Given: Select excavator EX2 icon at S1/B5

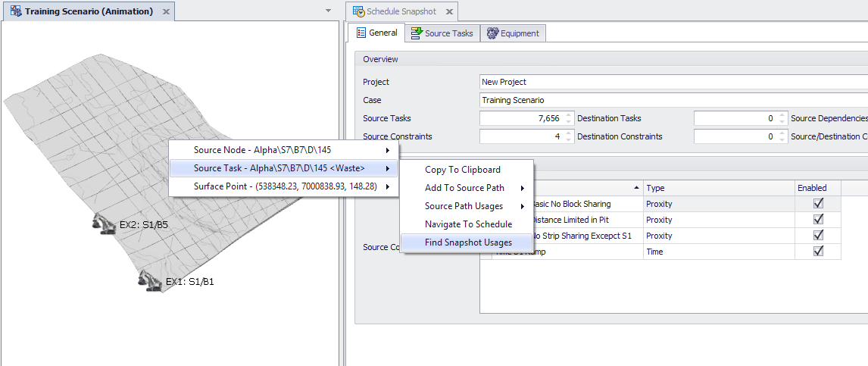Looking at the screenshot, I should coord(104,223).
